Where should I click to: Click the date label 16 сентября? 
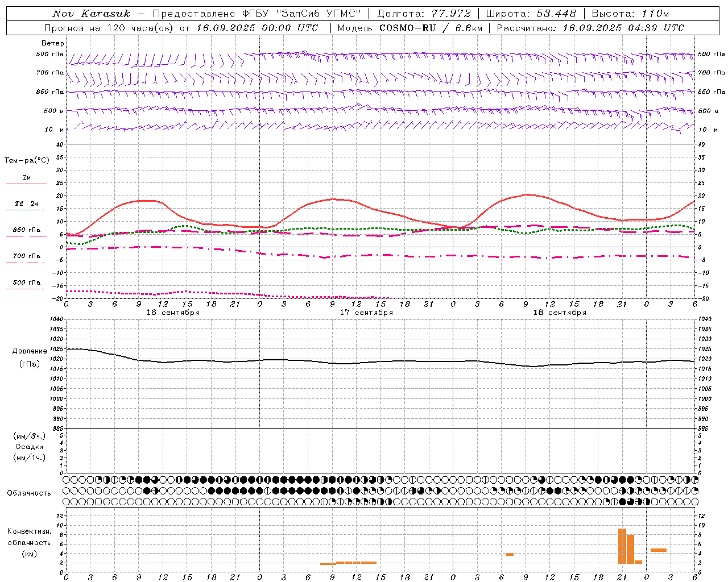coord(172,312)
